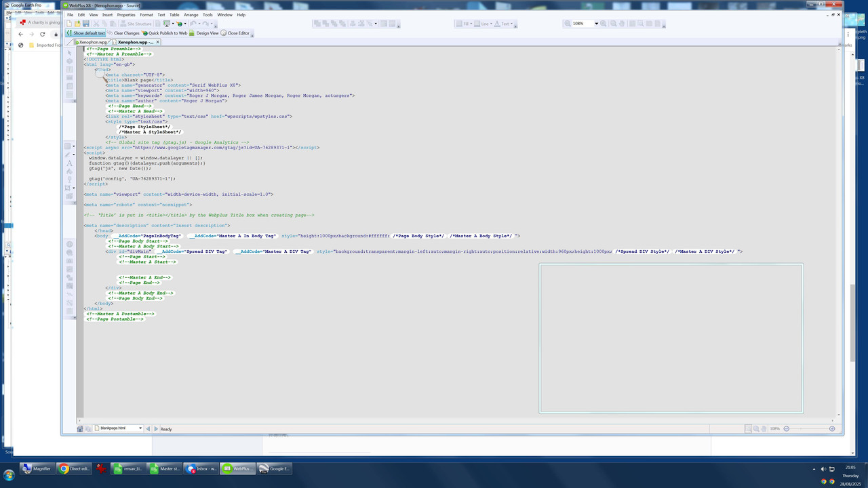868x488 pixels.
Task: Click the Quick Publish to Web icon
Action: click(165, 33)
